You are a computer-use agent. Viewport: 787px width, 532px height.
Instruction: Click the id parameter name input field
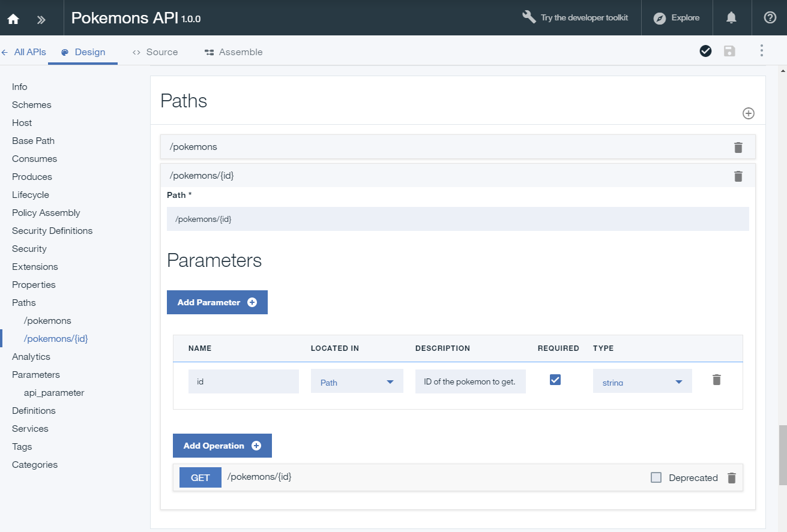pos(243,381)
